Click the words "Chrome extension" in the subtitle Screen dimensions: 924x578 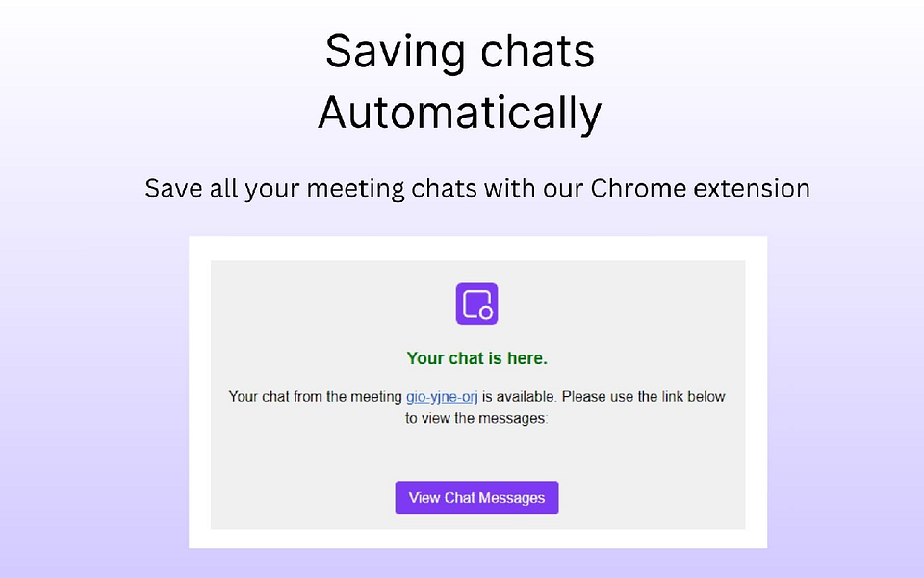coord(700,188)
